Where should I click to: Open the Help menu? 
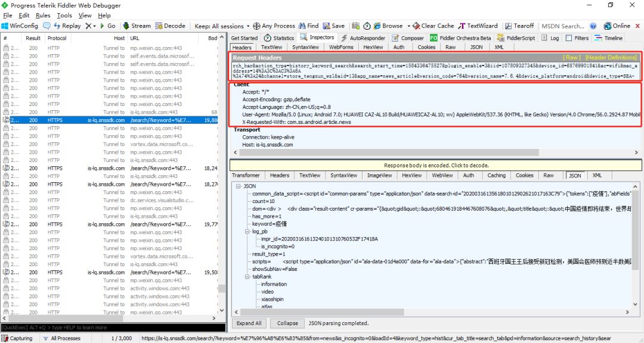[104, 15]
